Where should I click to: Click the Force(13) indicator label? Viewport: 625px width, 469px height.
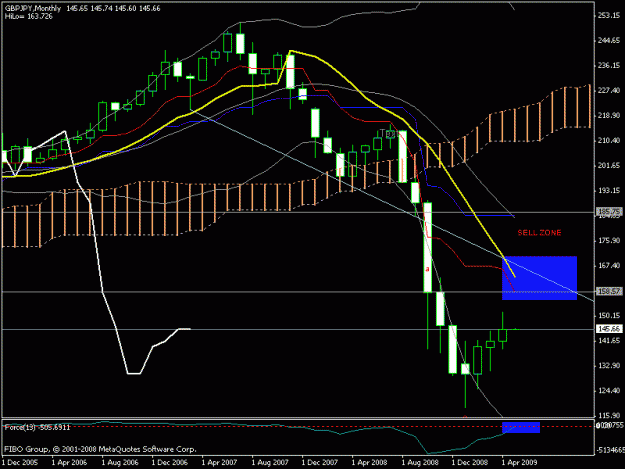37,428
